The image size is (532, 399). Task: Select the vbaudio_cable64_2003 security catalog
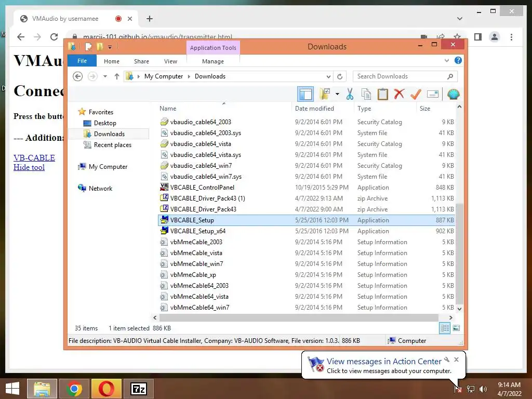click(307, 122)
